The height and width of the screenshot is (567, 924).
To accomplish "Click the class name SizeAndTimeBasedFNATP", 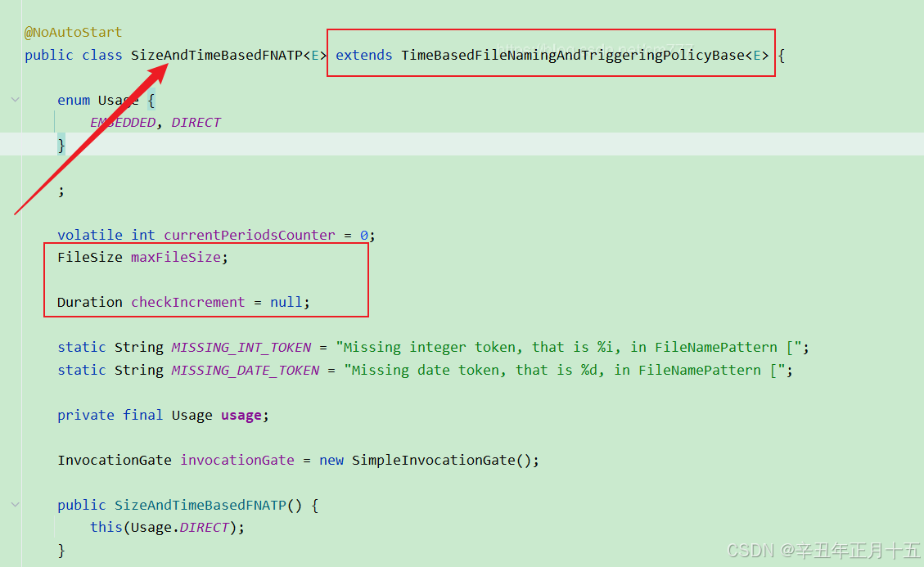I will click(216, 56).
